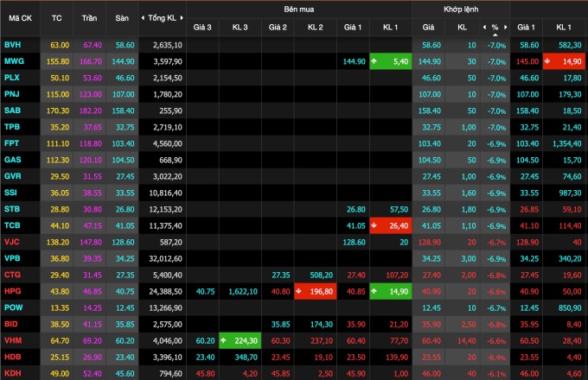Open the TPB stock symbol
Screen dimensions: 588x380
pos(12,127)
